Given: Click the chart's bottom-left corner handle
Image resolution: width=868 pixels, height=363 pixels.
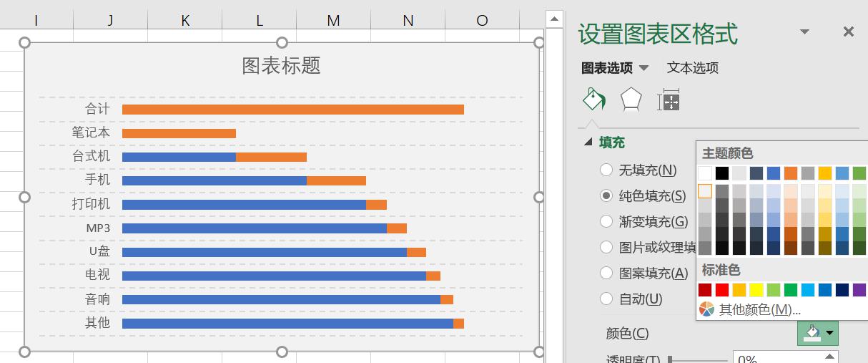Looking at the screenshot, I should point(25,352).
